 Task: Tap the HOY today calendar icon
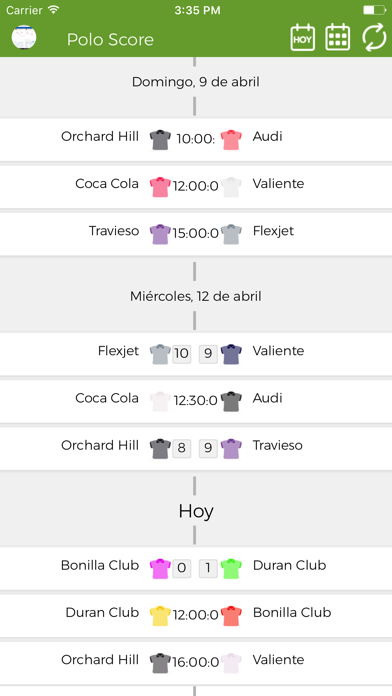coord(302,38)
